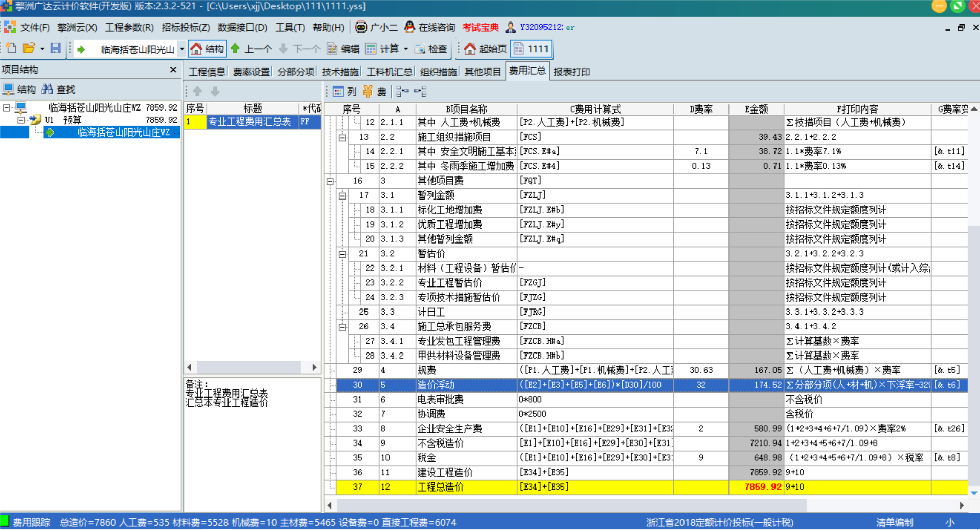Click the user account icon
This screenshot has width=980, height=530.
tap(510, 27)
